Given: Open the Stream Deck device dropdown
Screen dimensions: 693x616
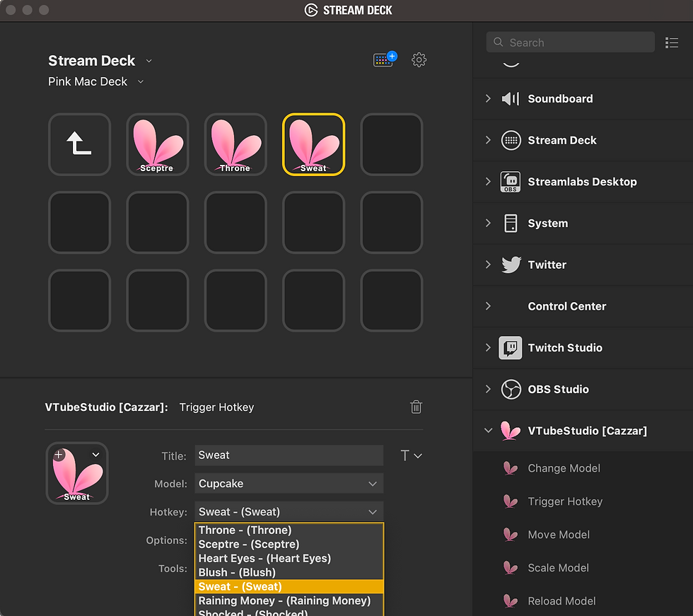Looking at the screenshot, I should click(149, 61).
